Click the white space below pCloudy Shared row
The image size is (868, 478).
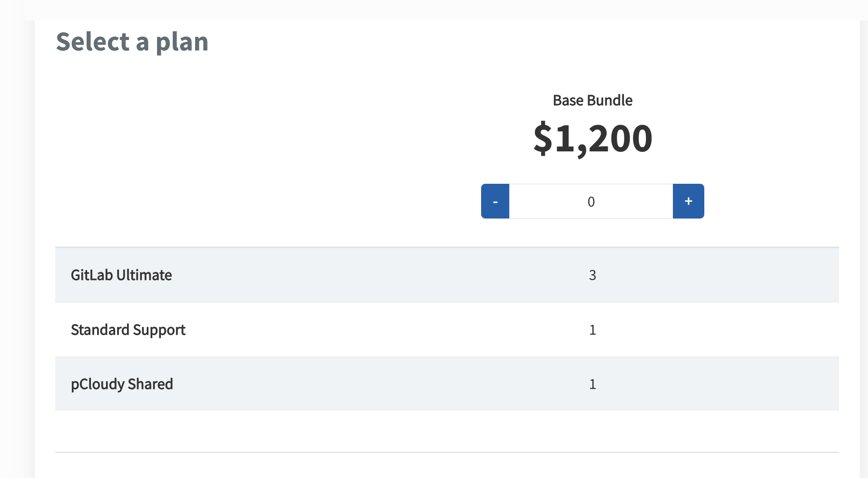[447, 431]
